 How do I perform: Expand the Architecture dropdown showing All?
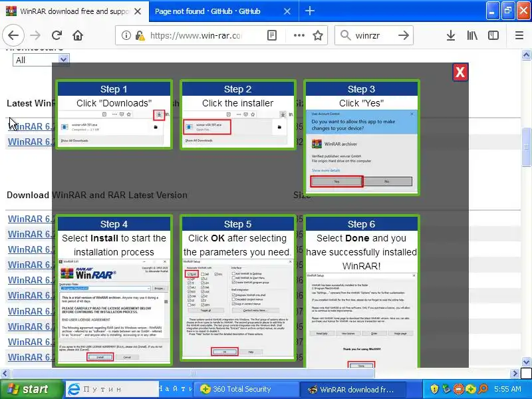41,60
